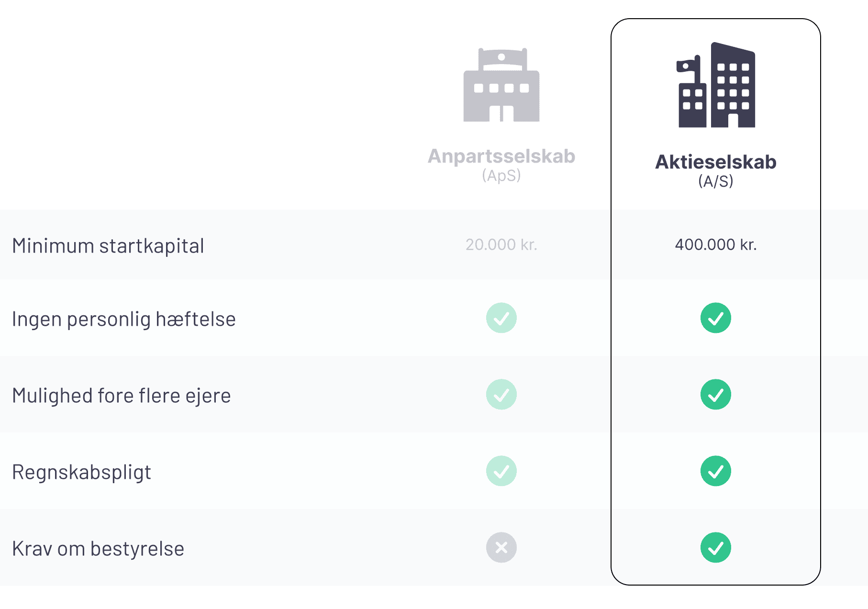This screenshot has width=868, height=609.
Task: Click the green checkmark for A/S Mulighed fore flere ejere
Action: [716, 394]
